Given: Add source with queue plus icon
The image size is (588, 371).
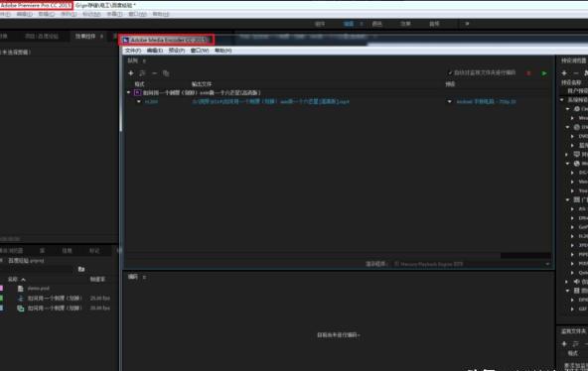Looking at the screenshot, I should click(x=130, y=73).
